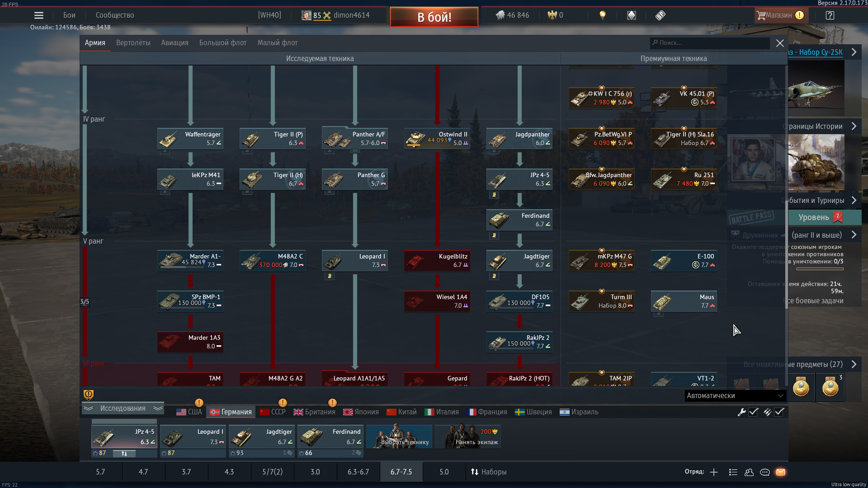This screenshot has width=868, height=488.
Task: Select the E-100 premium card
Action: [x=684, y=261]
